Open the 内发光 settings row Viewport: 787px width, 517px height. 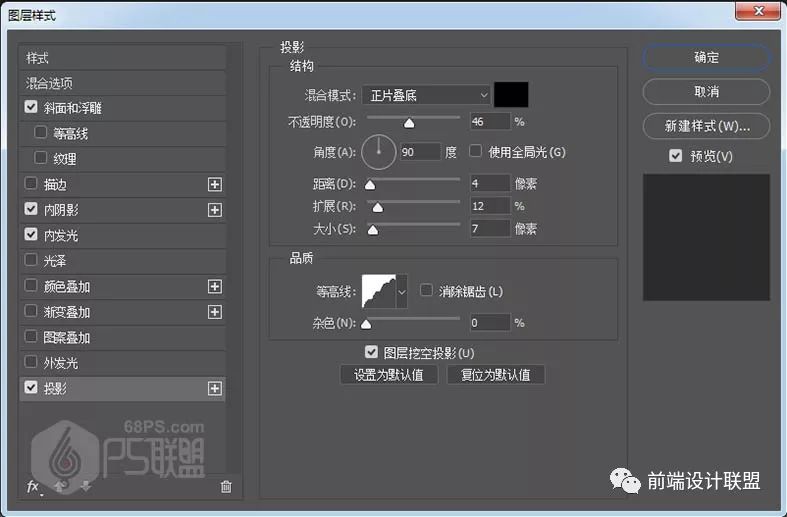[122, 235]
